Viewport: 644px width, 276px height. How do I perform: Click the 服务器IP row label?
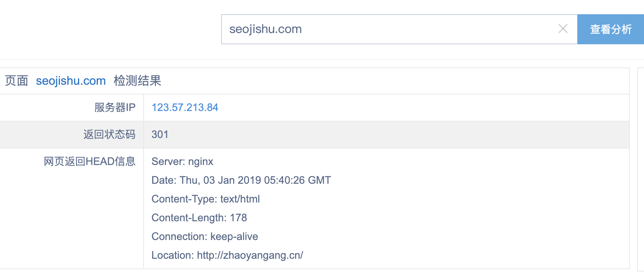tap(115, 108)
